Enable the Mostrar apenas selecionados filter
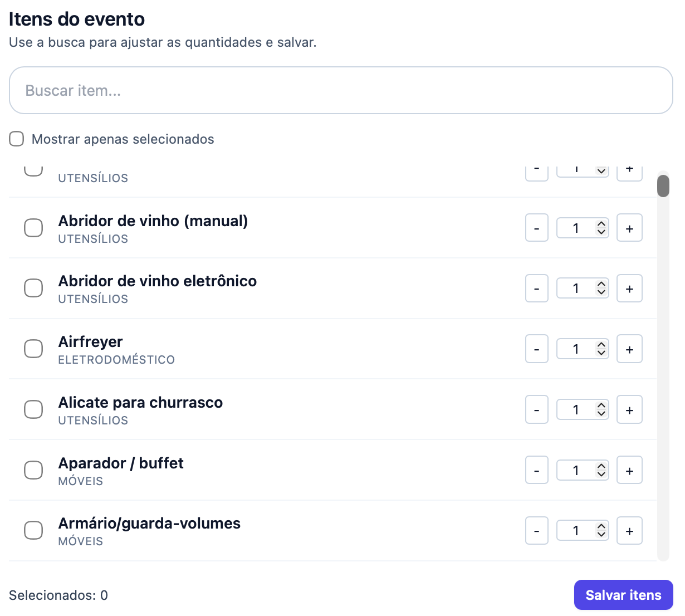The height and width of the screenshot is (616, 685). [x=16, y=139]
